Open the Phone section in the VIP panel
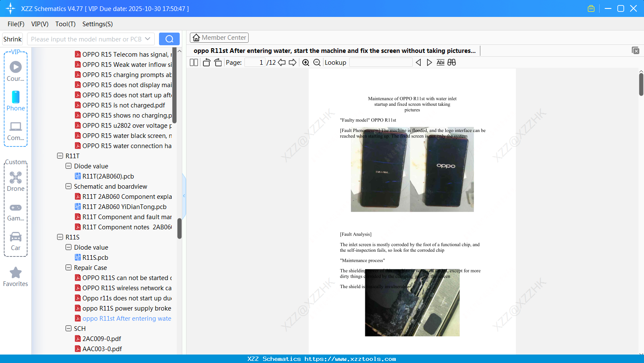The height and width of the screenshot is (363, 644). [16, 98]
